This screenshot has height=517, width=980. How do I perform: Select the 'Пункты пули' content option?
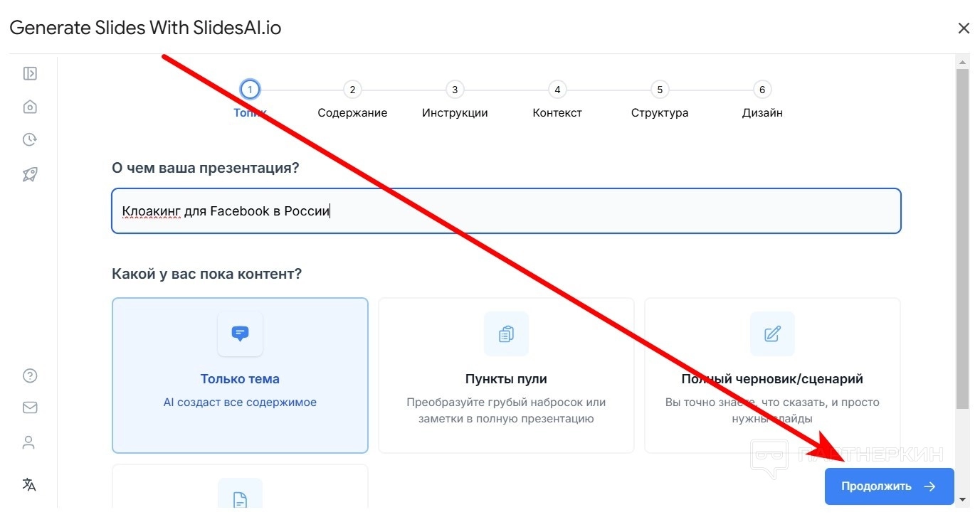click(506, 375)
